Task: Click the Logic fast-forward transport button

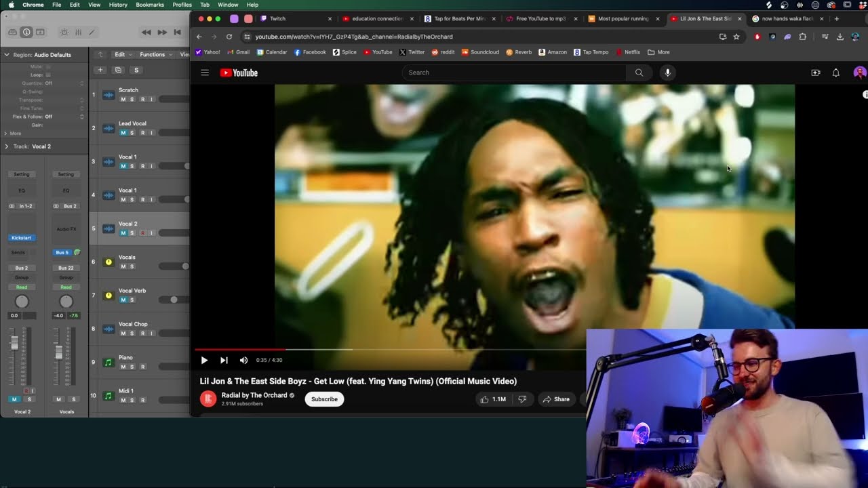Action: [162, 32]
